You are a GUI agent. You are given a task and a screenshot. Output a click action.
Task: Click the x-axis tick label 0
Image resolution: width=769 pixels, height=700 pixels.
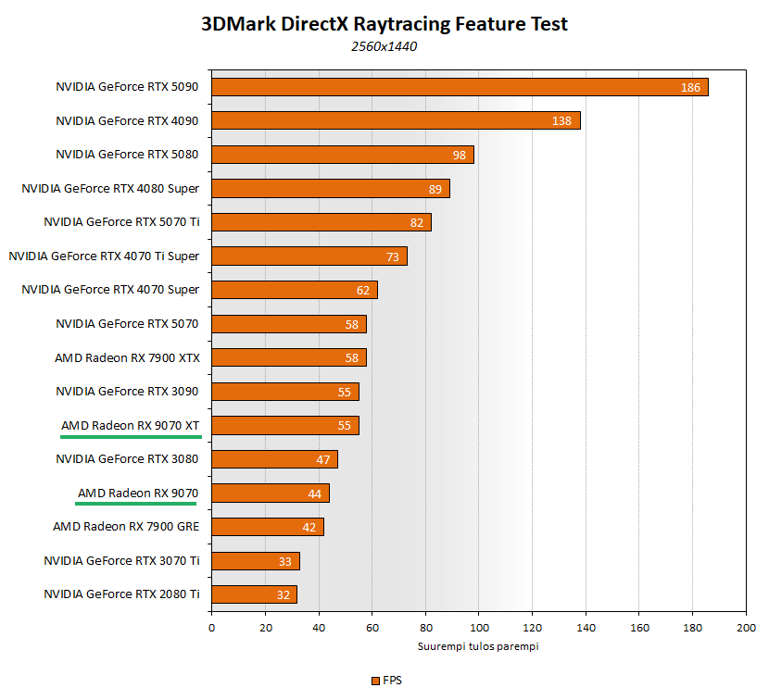coord(211,628)
